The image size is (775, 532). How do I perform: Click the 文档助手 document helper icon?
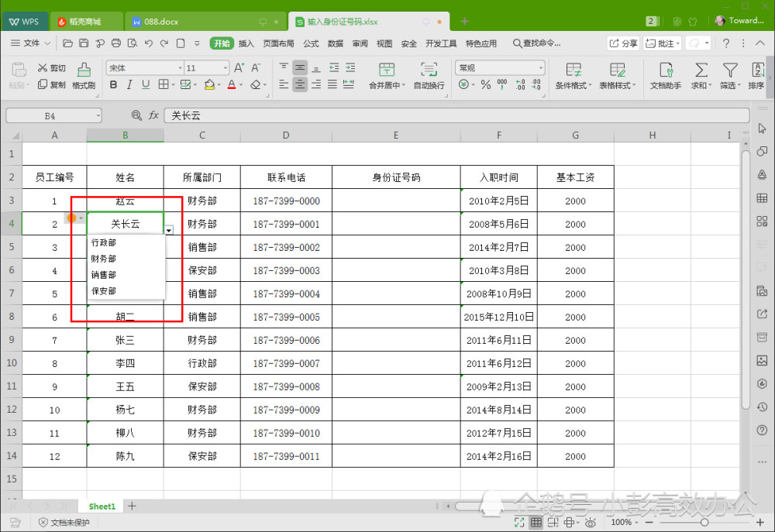point(666,76)
